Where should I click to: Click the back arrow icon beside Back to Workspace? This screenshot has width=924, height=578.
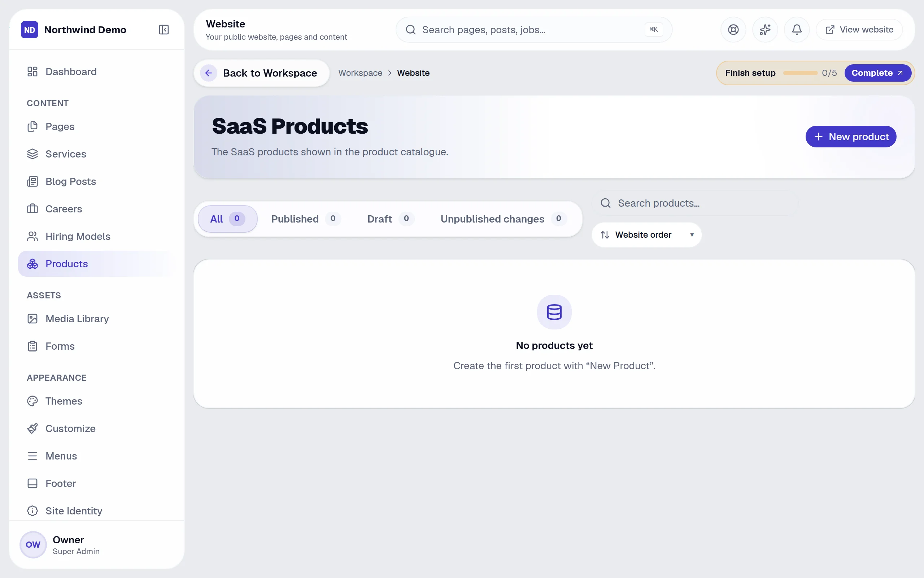tap(209, 73)
